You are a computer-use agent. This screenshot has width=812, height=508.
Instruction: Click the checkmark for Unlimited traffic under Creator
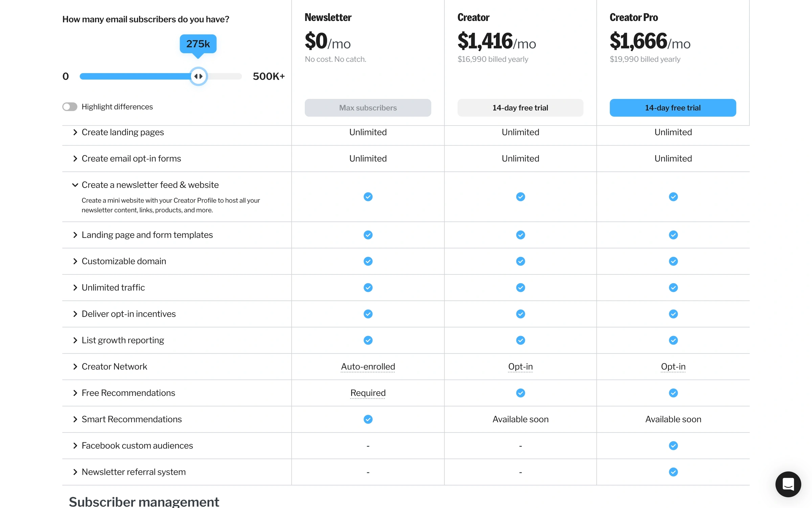click(520, 288)
